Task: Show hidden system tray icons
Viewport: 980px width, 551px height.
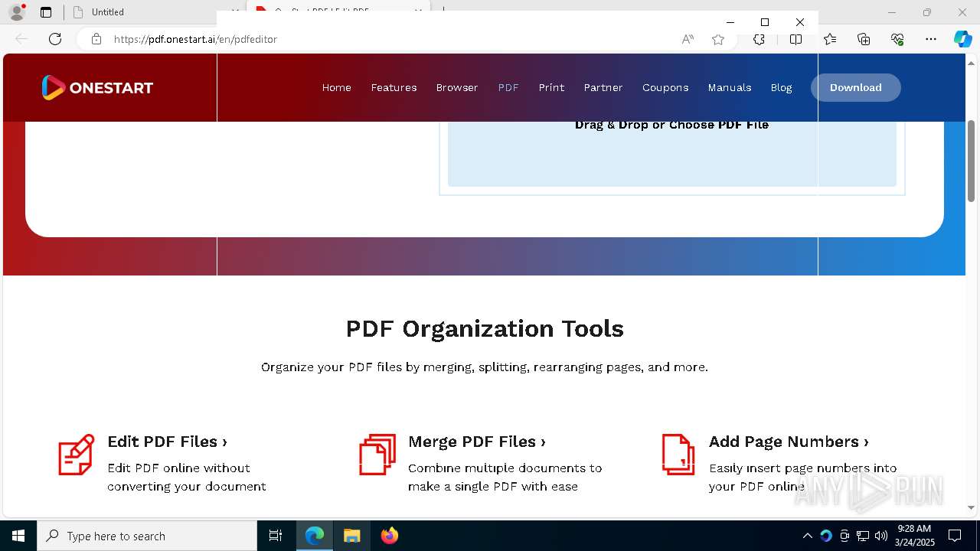Action: click(x=807, y=536)
